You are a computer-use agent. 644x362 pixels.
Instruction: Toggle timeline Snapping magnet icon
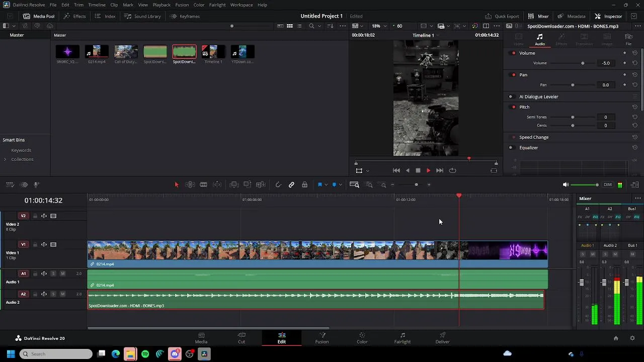click(x=278, y=185)
